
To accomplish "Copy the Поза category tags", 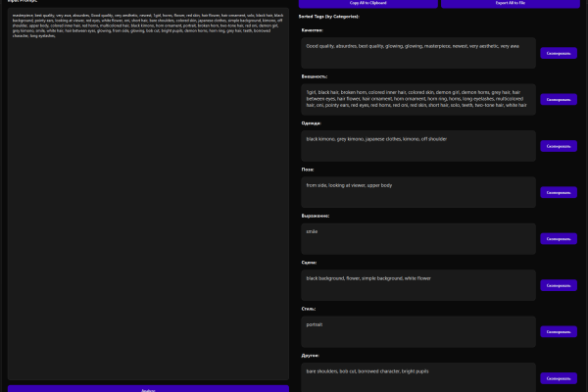I will click(559, 192).
